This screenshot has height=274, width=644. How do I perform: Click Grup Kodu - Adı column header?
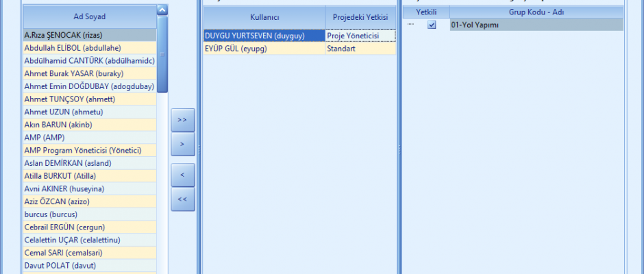[x=536, y=12]
